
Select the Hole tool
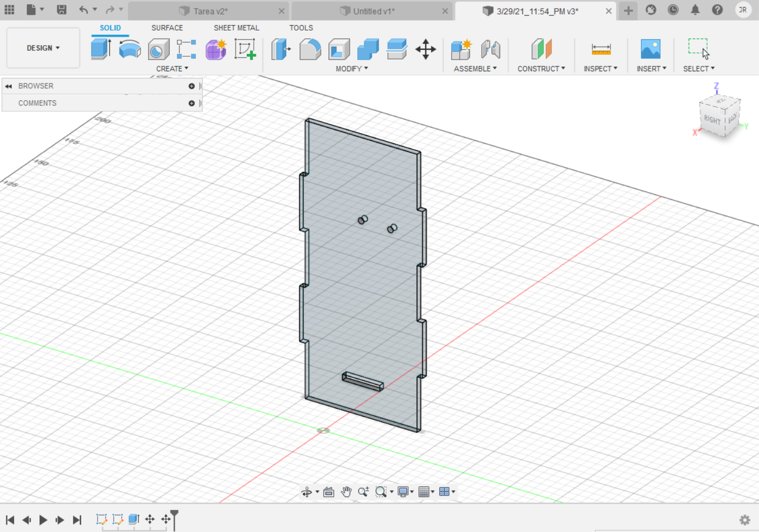click(159, 49)
